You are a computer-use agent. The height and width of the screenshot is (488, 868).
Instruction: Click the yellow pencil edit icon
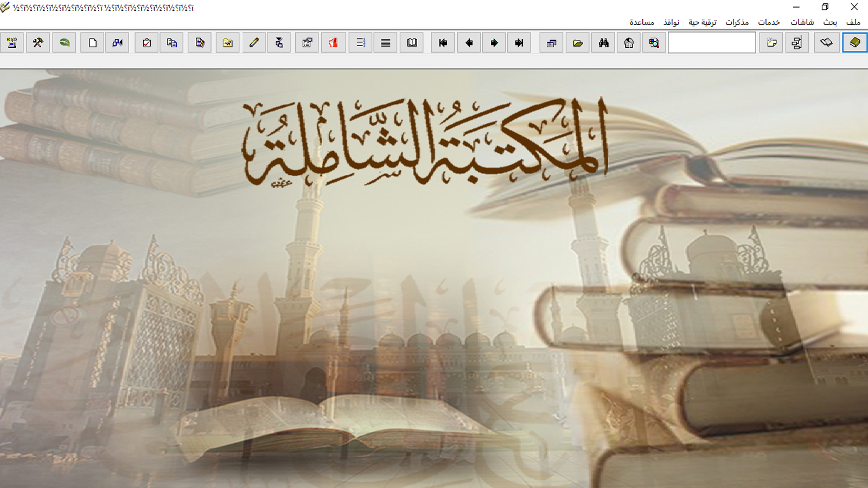coord(254,42)
